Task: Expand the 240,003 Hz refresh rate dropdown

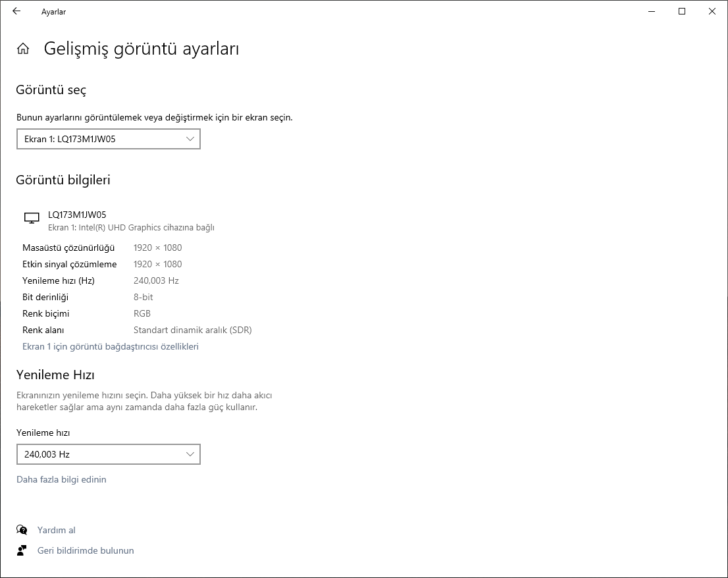Action: point(109,454)
